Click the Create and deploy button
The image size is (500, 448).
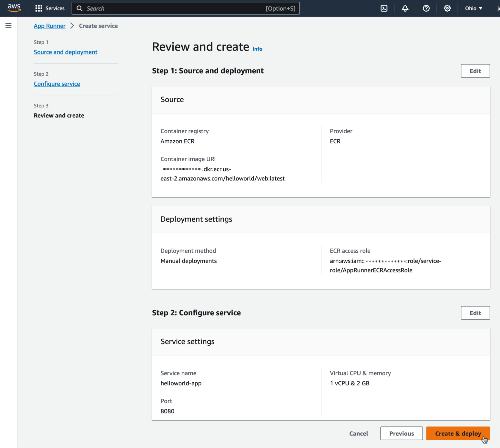[458, 433]
